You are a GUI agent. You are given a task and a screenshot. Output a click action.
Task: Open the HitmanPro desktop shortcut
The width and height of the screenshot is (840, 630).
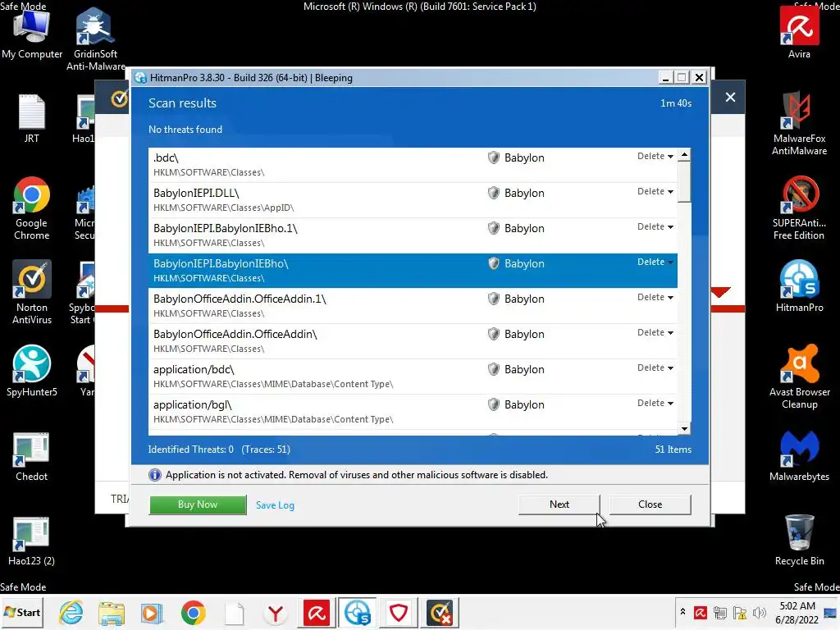pyautogui.click(x=799, y=286)
